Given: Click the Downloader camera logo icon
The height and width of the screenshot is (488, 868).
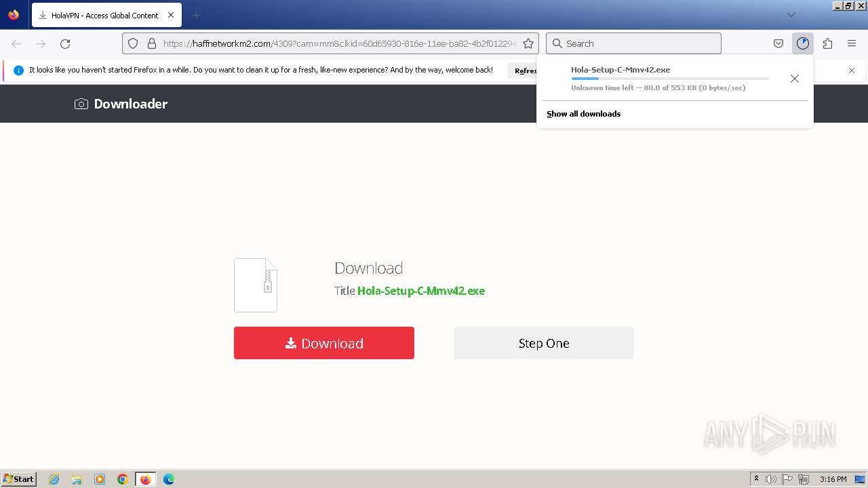Looking at the screenshot, I should 81,104.
